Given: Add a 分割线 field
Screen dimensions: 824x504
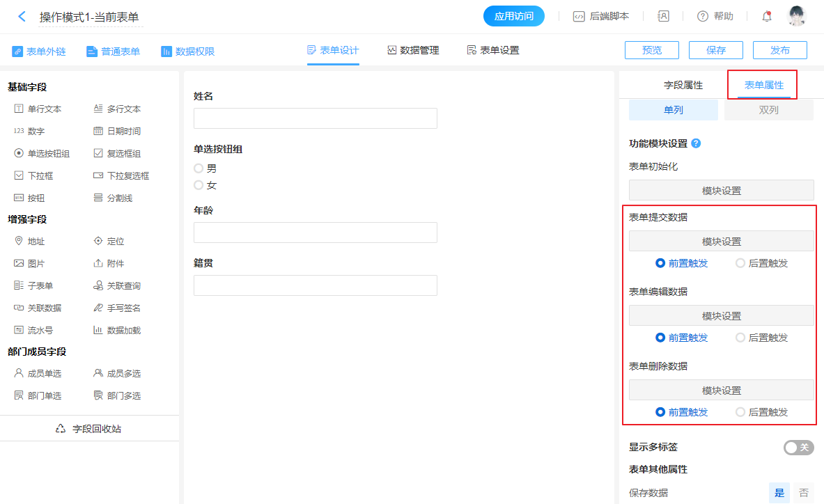Looking at the screenshot, I should tap(113, 198).
